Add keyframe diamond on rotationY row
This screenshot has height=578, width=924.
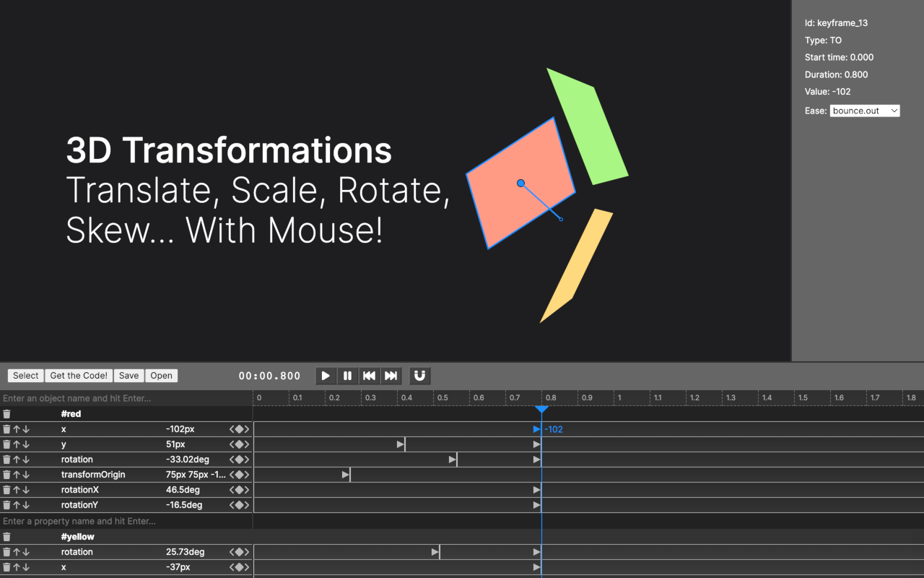click(x=239, y=505)
